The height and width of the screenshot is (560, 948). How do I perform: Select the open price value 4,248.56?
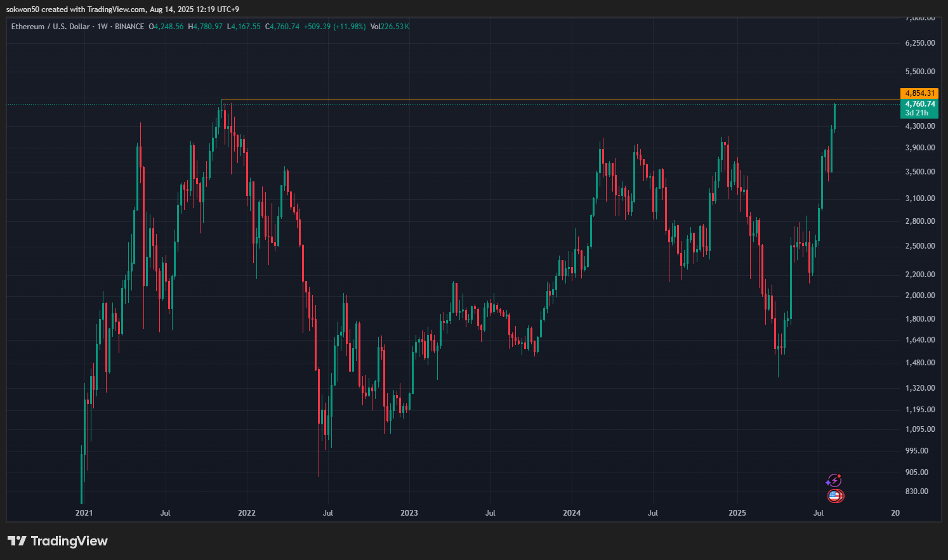click(165, 27)
